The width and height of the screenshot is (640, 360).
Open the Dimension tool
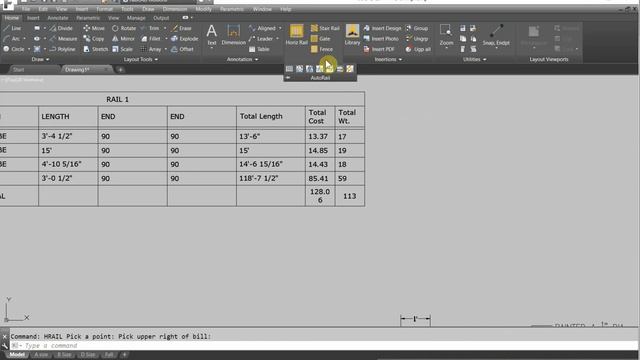pos(233,35)
